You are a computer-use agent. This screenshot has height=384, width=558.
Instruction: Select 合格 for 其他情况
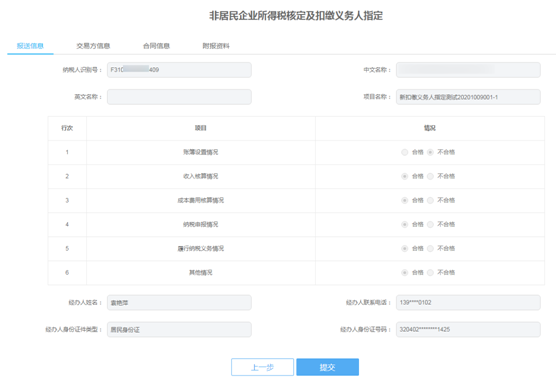point(405,273)
